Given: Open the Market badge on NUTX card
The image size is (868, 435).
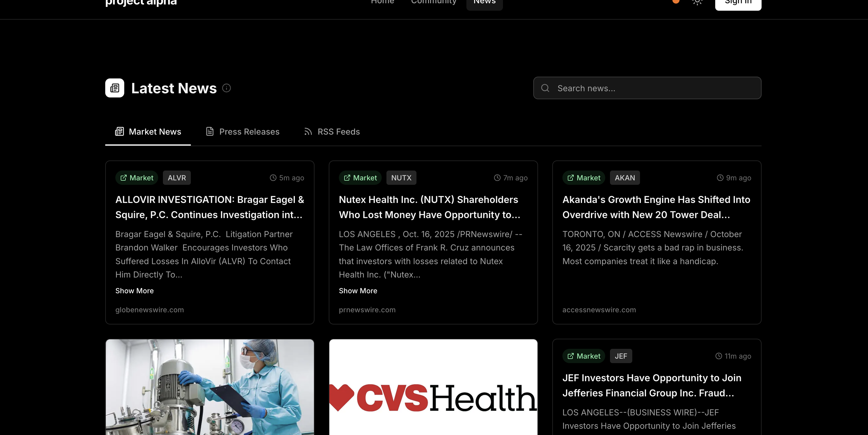Looking at the screenshot, I should tap(360, 178).
